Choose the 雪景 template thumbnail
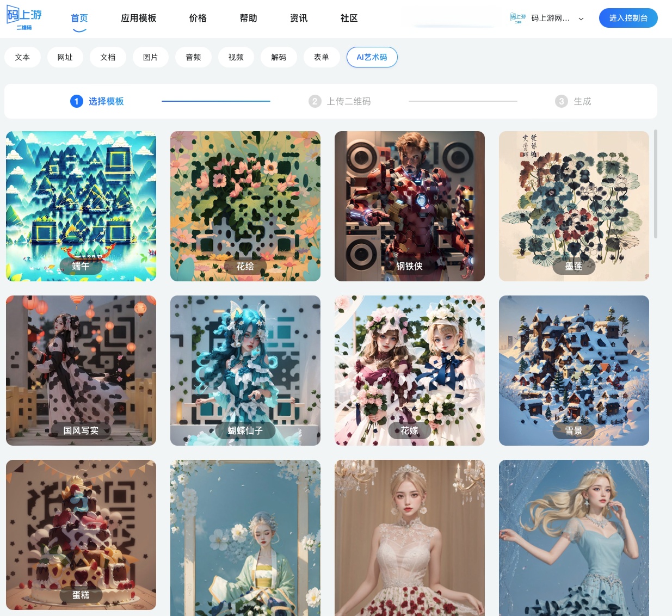The width and height of the screenshot is (672, 616). [574, 371]
